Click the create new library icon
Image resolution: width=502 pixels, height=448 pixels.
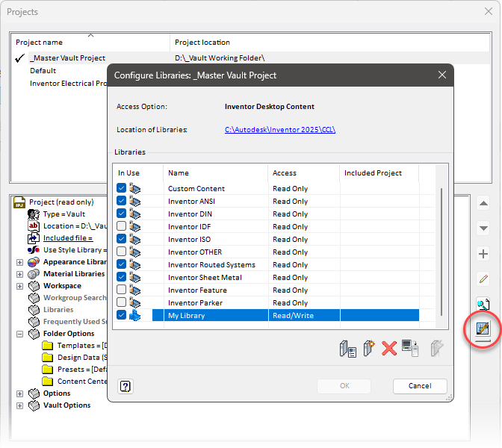click(369, 348)
